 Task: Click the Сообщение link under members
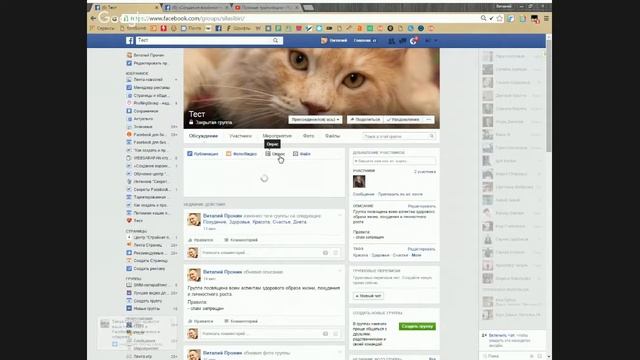click(363, 194)
